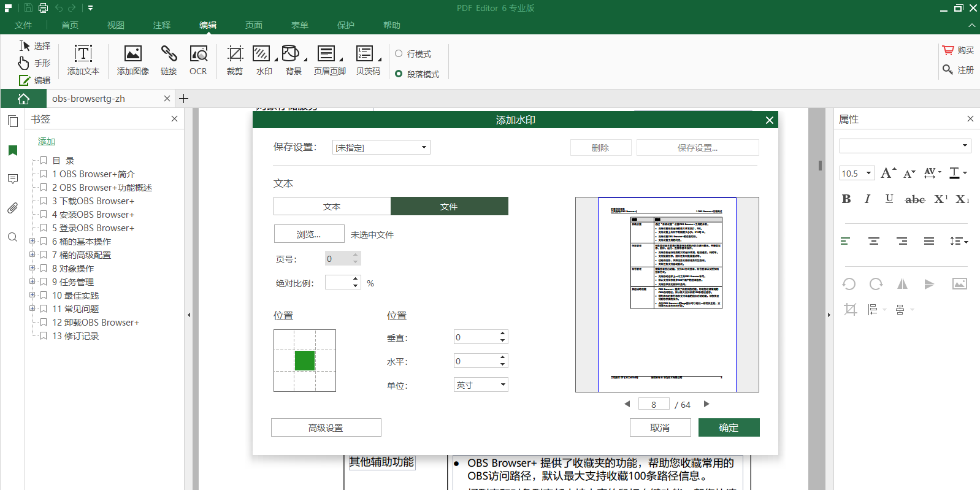The width and height of the screenshot is (980, 490).
Task: Center-align text in the properties panel
Action: pos(874,241)
